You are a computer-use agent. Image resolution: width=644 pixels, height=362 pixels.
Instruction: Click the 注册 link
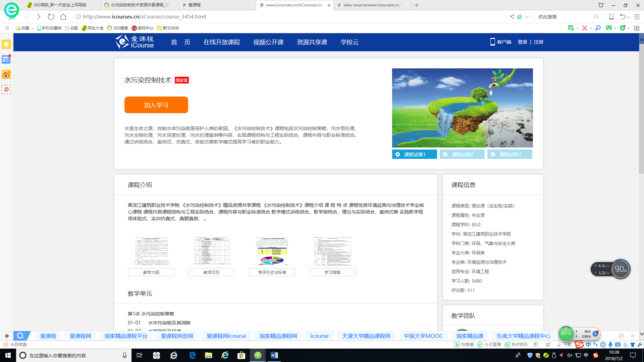[x=539, y=42]
